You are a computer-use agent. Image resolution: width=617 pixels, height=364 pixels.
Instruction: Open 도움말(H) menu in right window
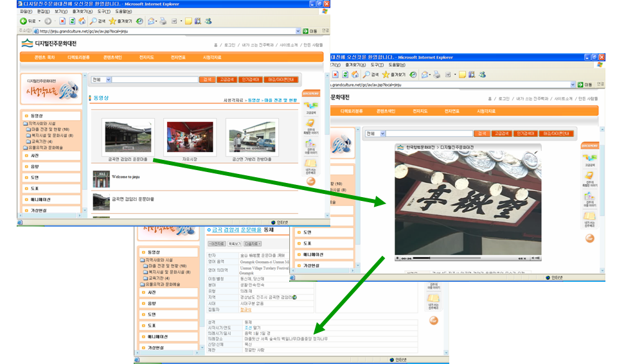click(x=397, y=65)
